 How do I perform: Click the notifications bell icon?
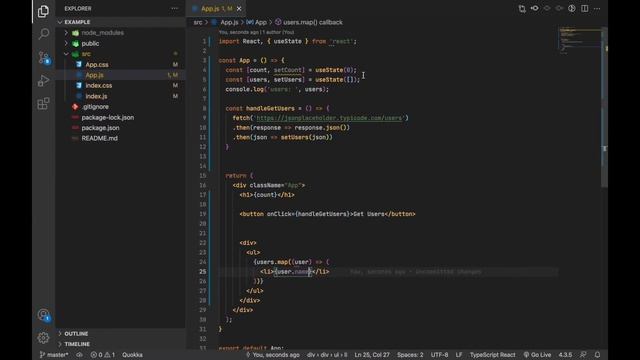[597, 355]
